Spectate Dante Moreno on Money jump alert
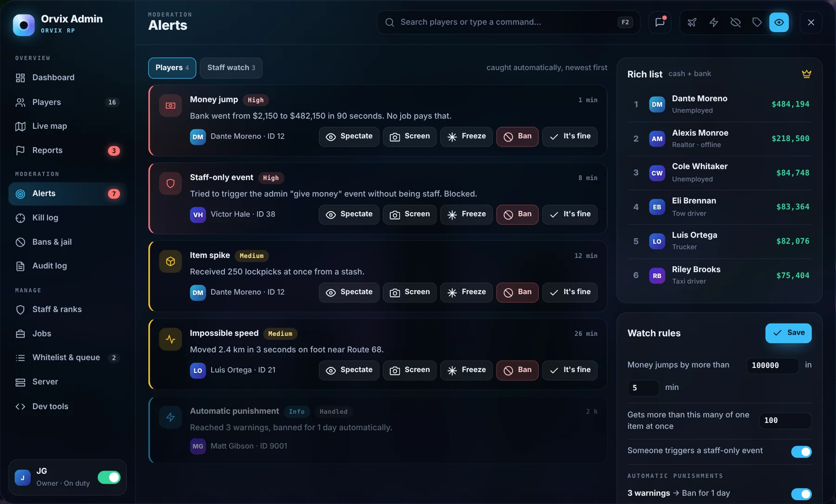 [349, 137]
